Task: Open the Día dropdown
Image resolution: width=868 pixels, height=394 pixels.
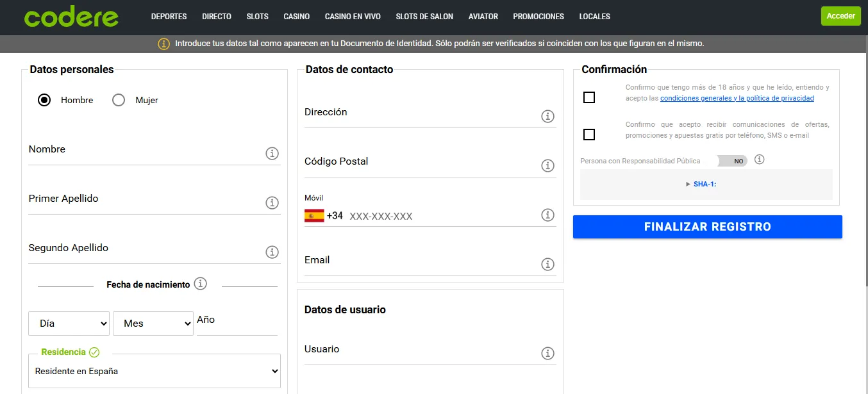Action: click(x=68, y=324)
